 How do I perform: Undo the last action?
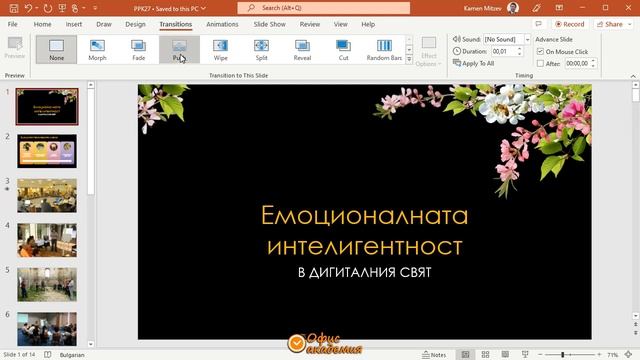coord(28,8)
